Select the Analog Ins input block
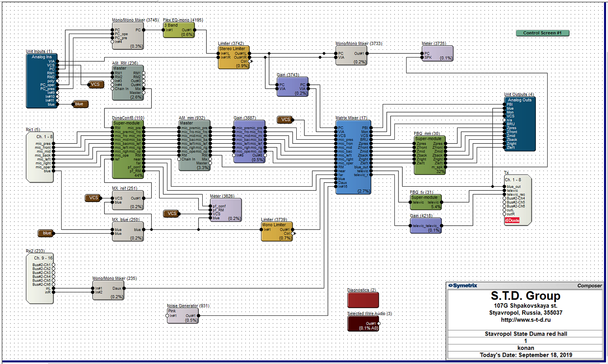The image size is (608, 364). click(x=42, y=81)
